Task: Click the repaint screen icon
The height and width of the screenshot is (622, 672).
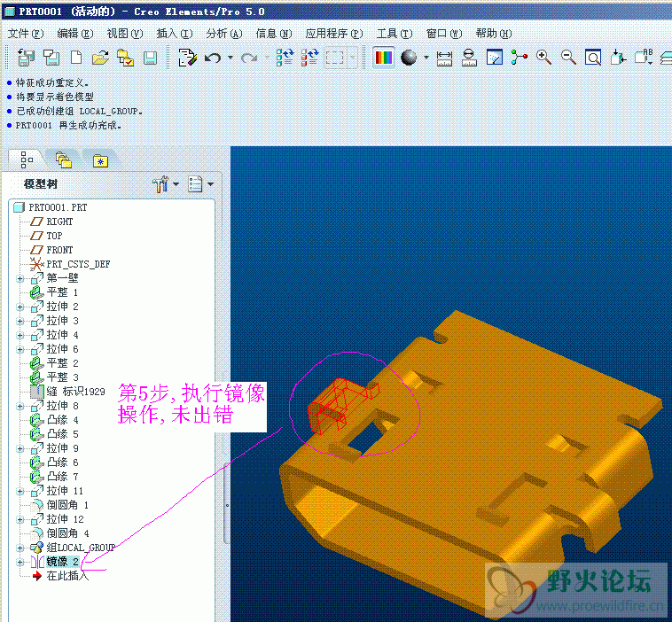Action: (x=494, y=58)
